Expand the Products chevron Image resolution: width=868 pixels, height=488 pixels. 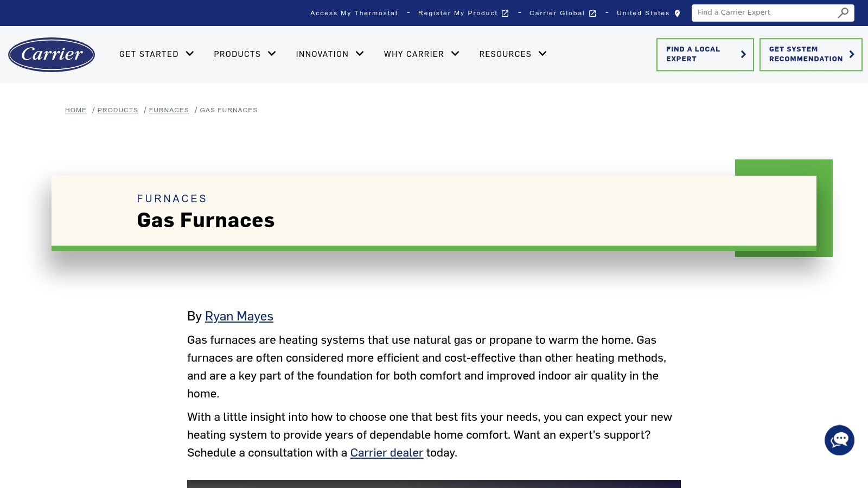point(272,54)
